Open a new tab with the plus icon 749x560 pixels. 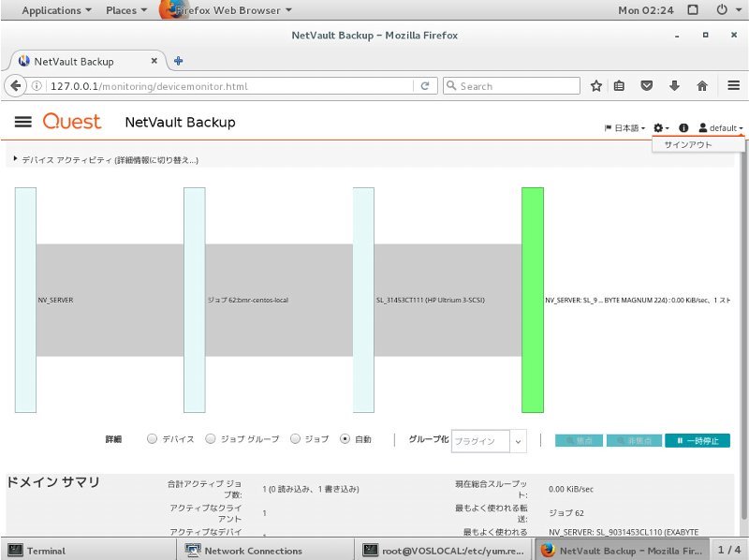(x=178, y=61)
